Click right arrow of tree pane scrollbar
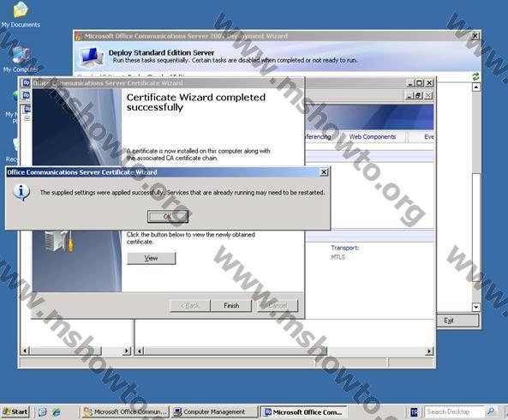Screen dimensions: 508x420 [128, 351]
